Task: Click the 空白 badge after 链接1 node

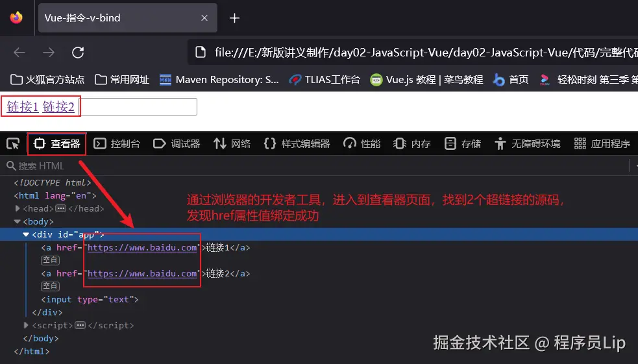Action: point(51,260)
